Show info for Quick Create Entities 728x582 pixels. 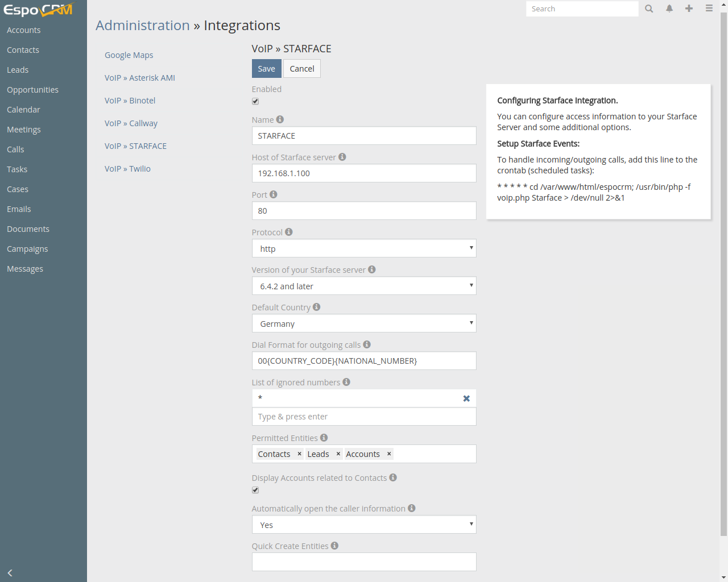click(x=334, y=546)
